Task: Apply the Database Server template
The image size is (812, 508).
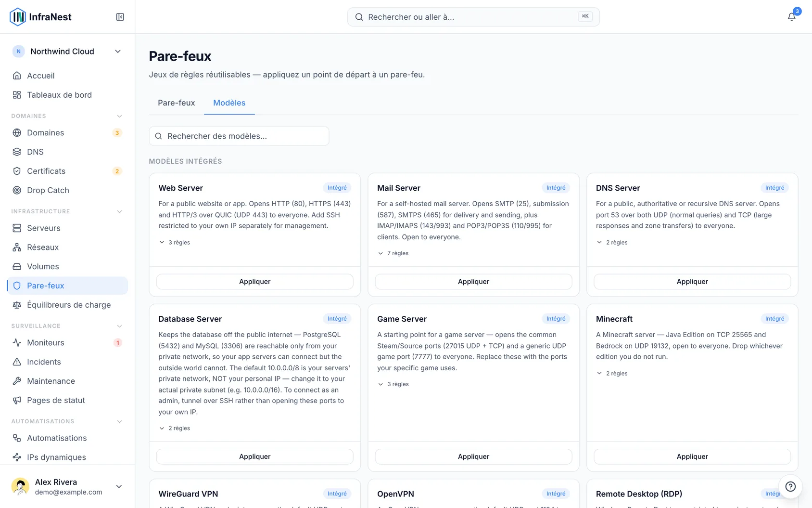Action: point(255,456)
